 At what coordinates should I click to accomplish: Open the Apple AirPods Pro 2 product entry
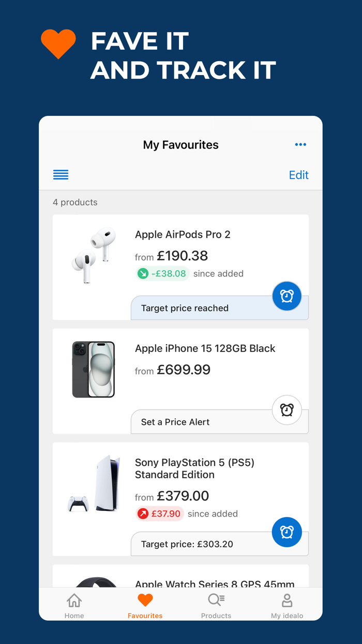point(183,235)
